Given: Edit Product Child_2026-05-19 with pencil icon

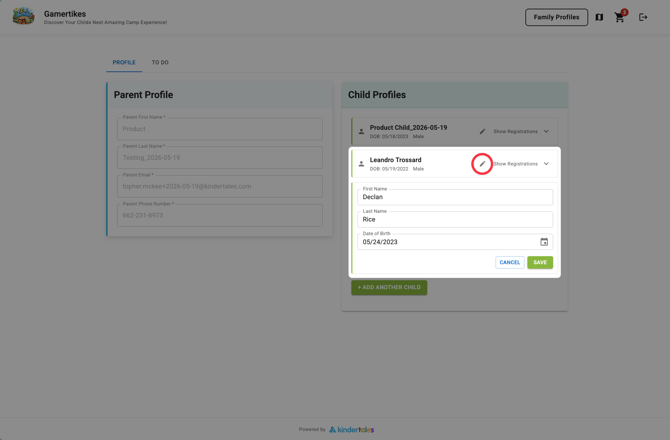Looking at the screenshot, I should click(x=482, y=131).
